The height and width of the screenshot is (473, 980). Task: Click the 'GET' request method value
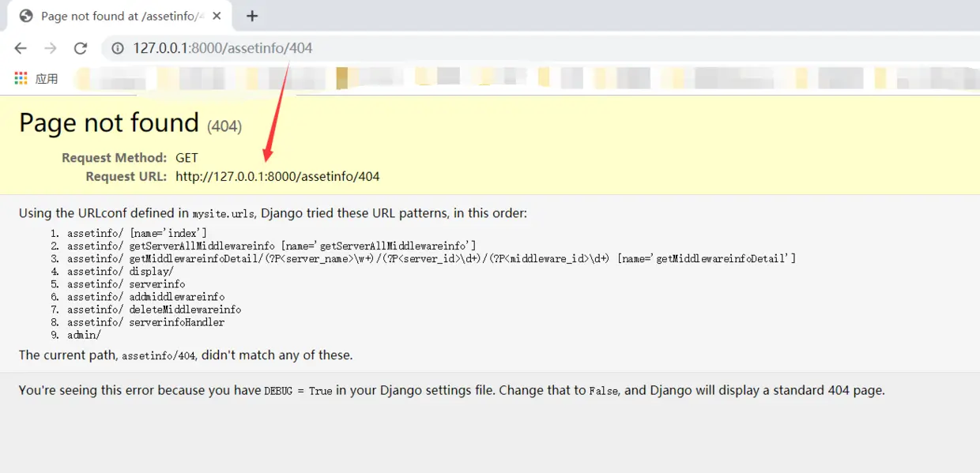187,158
